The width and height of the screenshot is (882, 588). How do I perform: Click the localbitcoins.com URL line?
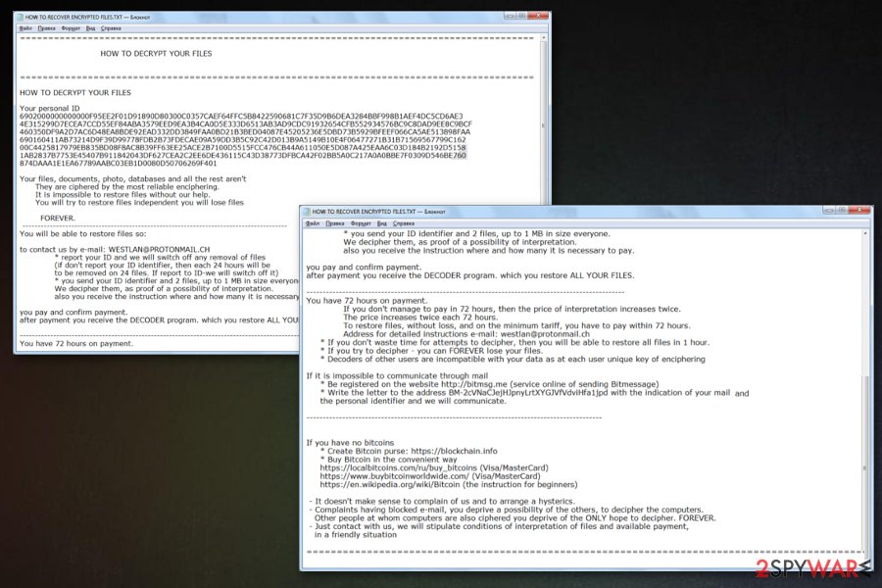434,468
